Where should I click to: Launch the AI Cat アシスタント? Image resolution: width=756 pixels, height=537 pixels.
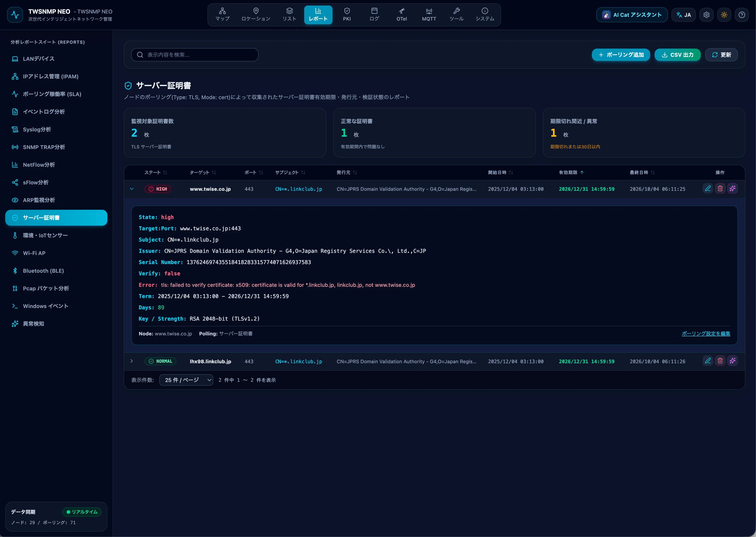coord(632,15)
